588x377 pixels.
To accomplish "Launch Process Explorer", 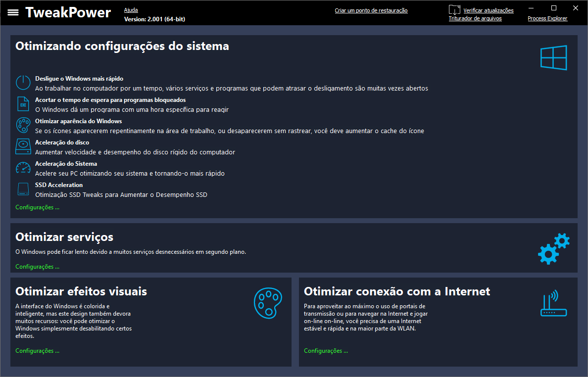I will point(547,18).
